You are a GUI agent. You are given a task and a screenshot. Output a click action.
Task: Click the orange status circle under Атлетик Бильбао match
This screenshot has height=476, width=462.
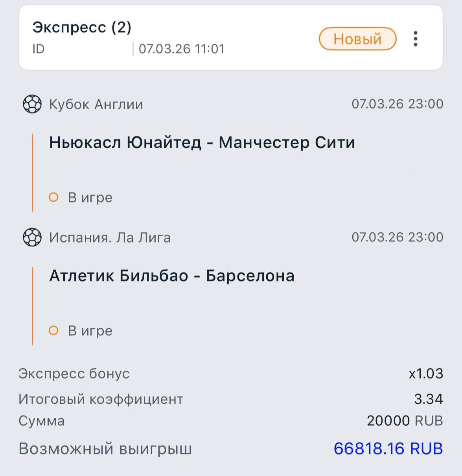53,331
